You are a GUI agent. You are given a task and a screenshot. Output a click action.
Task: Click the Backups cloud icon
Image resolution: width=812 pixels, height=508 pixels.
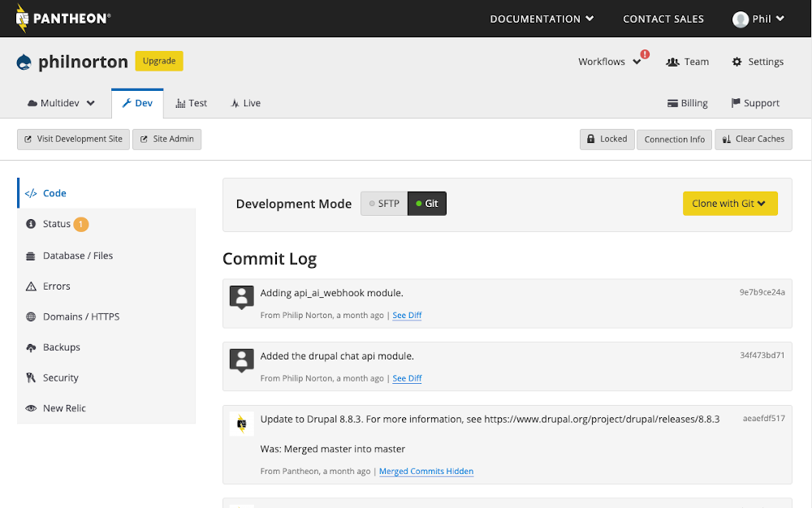[x=31, y=347]
